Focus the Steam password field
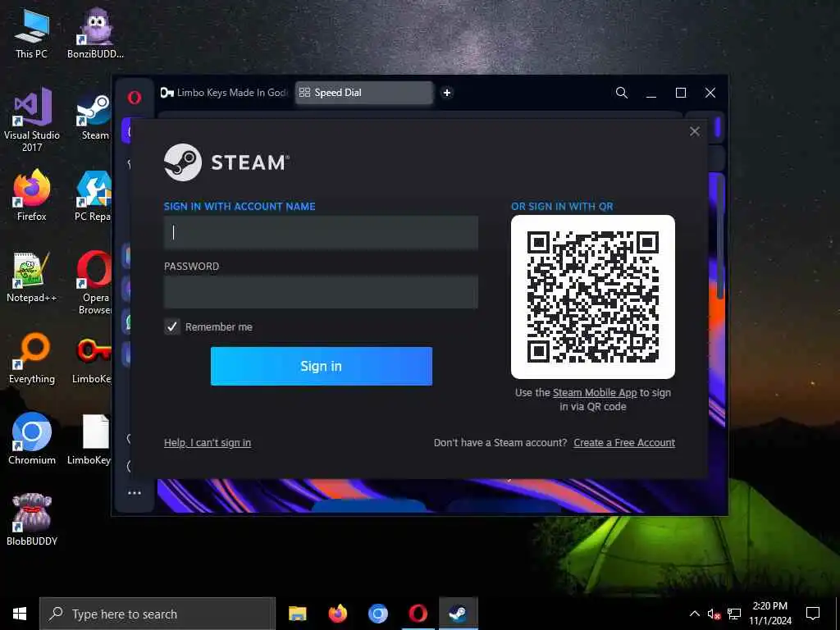840x630 pixels. point(321,292)
